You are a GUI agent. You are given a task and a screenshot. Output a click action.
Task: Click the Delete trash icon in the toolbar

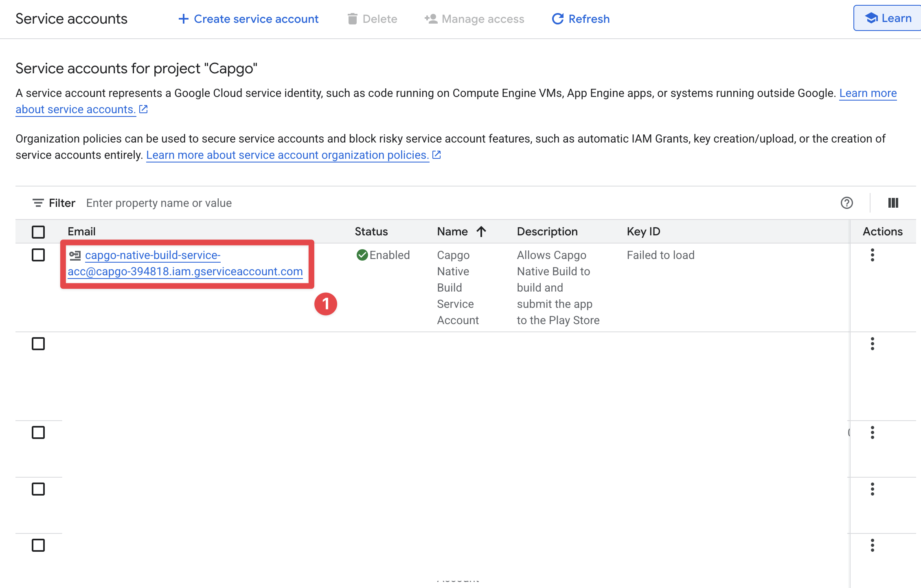[353, 19]
